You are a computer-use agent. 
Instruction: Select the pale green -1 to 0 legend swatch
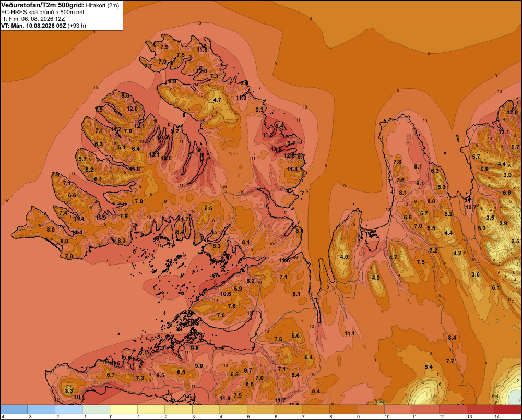pos(96,409)
